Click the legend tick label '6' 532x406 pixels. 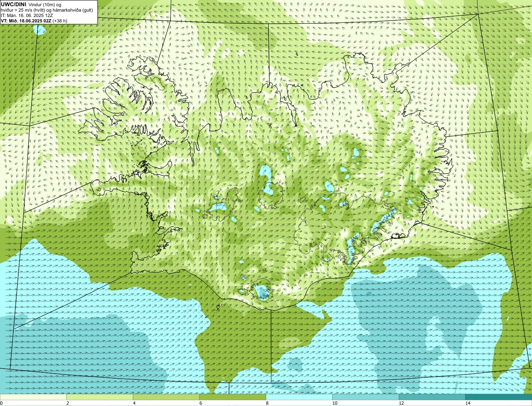[200, 403]
